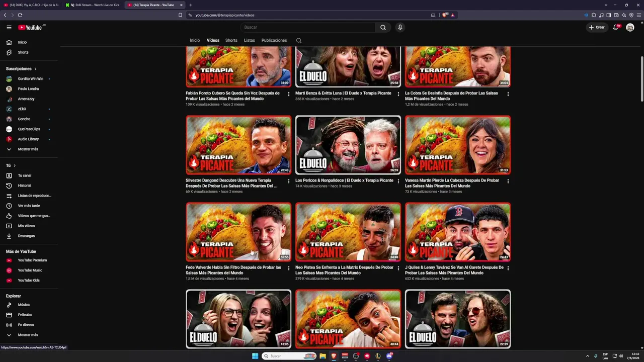
Task: Click the Brave icon in the taskbar
Action: (334, 356)
